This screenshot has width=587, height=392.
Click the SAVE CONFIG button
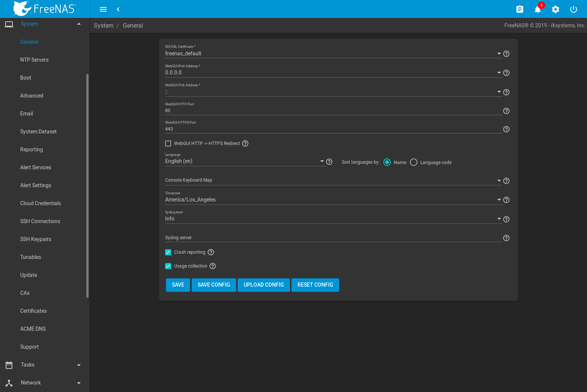214,285
